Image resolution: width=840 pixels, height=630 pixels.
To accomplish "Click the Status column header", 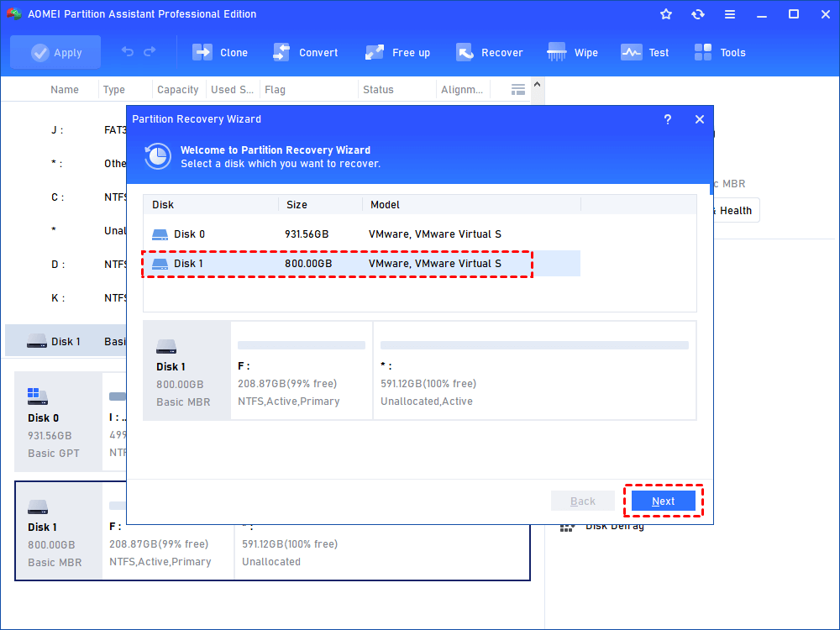I will (x=378, y=90).
